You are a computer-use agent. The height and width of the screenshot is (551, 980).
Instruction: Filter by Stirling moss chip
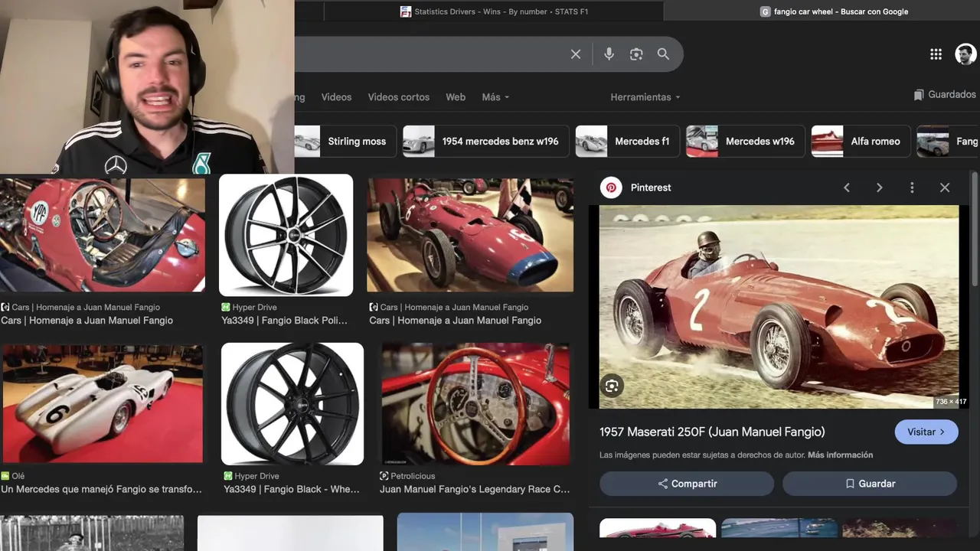tap(345, 142)
